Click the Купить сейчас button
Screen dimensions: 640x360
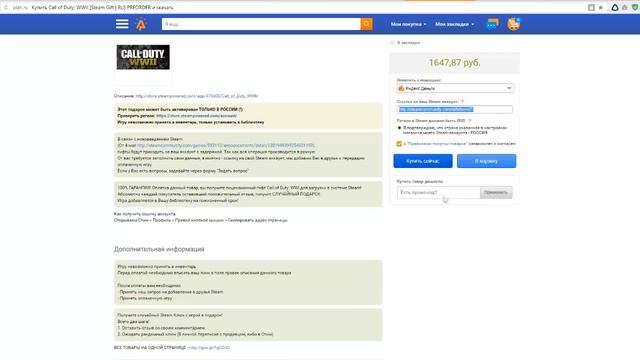pyautogui.click(x=423, y=161)
